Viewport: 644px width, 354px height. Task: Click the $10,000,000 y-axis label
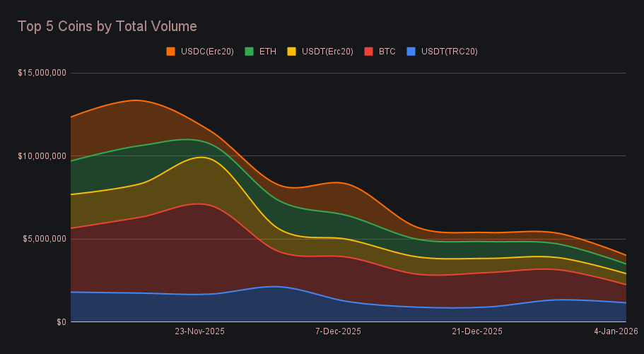[42, 155]
